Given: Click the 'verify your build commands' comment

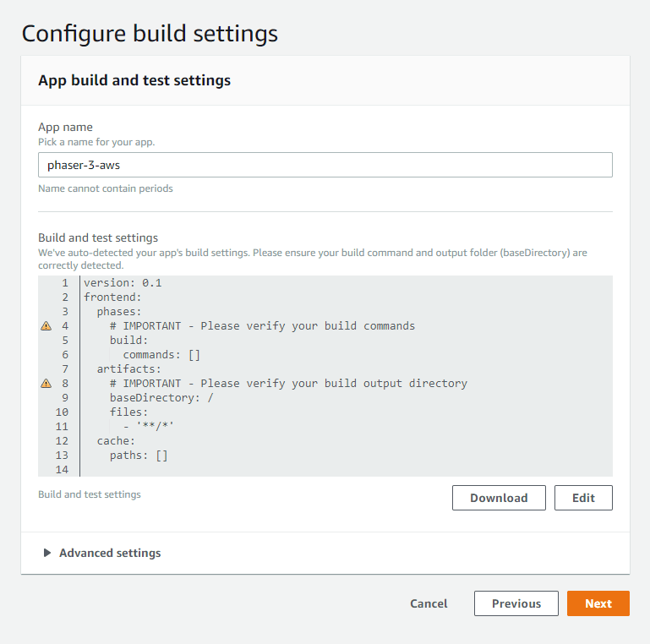Looking at the screenshot, I should point(262,325).
